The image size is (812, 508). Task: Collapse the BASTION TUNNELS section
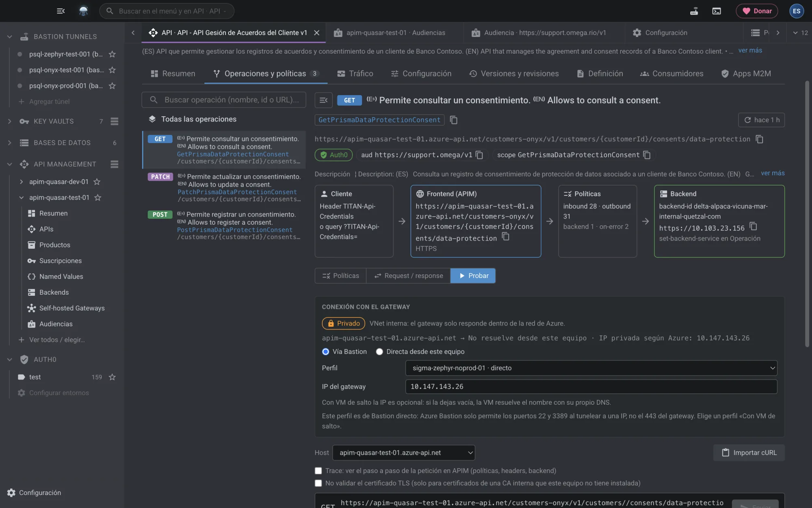coord(9,37)
